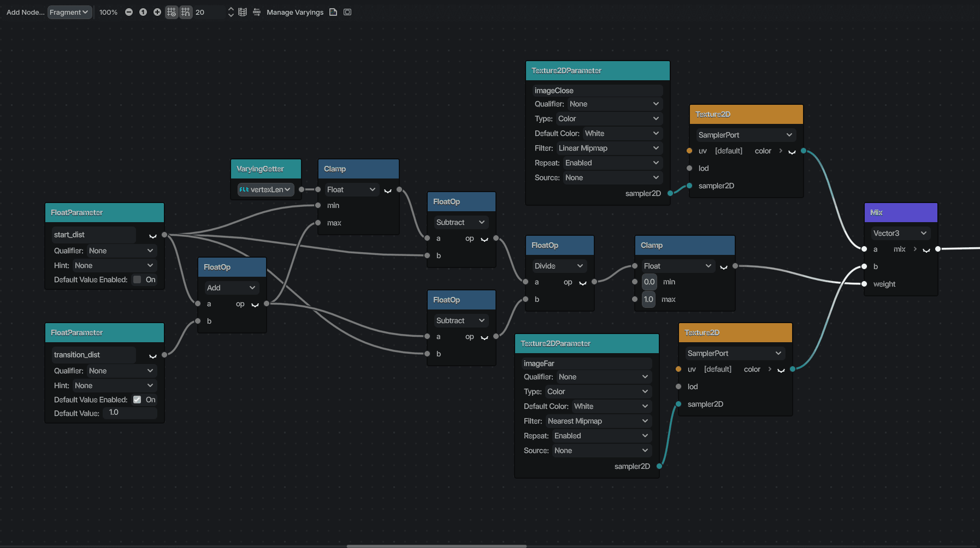Image resolution: width=980 pixels, height=548 pixels.
Task: Click the imageFar parameter name field
Action: (586, 364)
